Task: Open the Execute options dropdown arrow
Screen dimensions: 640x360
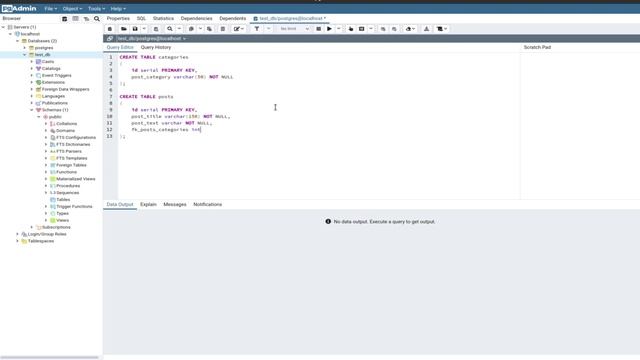Action: (339, 29)
